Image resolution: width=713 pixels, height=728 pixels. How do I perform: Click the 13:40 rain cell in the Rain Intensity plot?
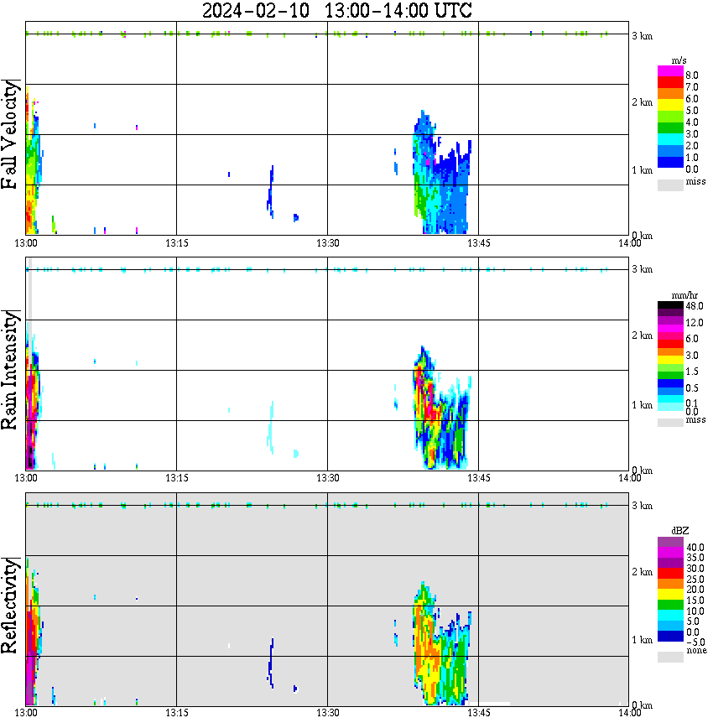(x=442, y=408)
